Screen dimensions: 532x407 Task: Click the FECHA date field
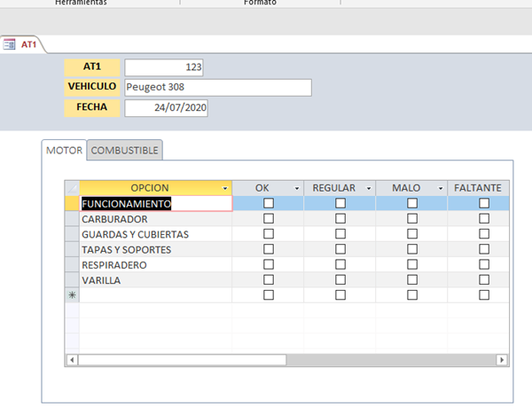pos(165,107)
